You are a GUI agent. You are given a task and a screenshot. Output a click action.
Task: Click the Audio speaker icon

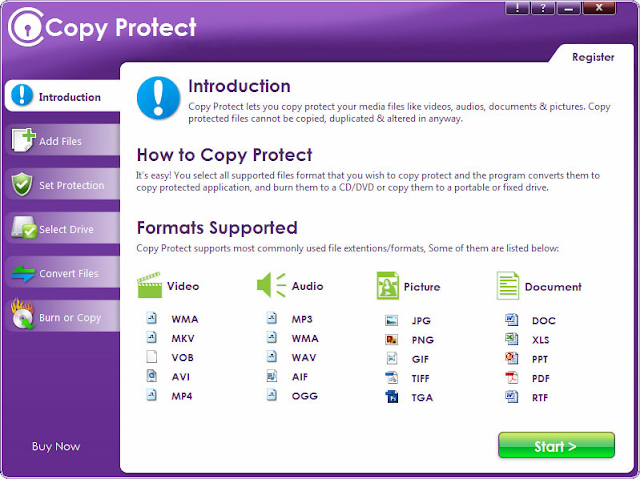pos(271,285)
